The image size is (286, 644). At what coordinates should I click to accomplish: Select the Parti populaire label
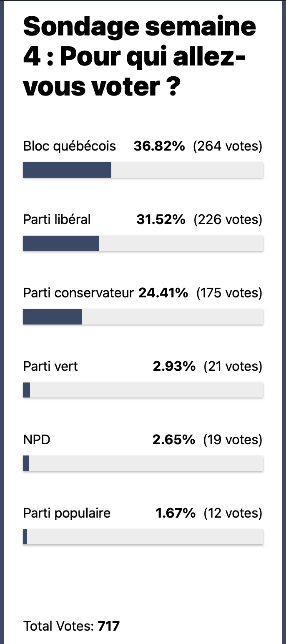pos(67,513)
